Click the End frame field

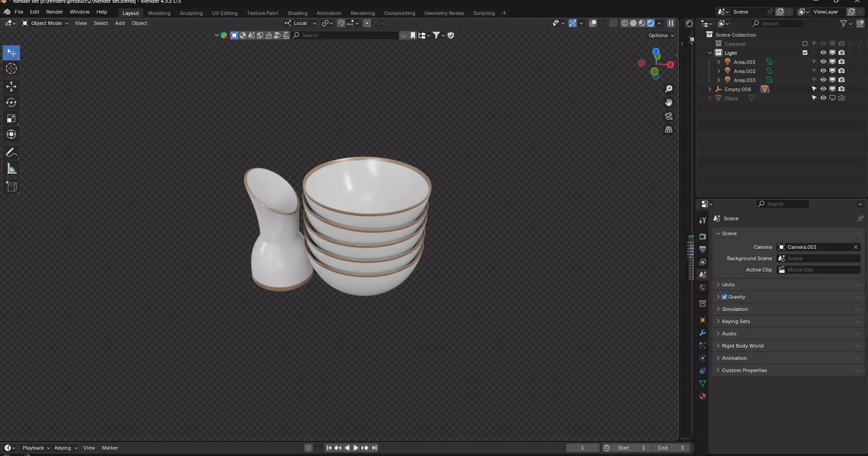pos(670,448)
